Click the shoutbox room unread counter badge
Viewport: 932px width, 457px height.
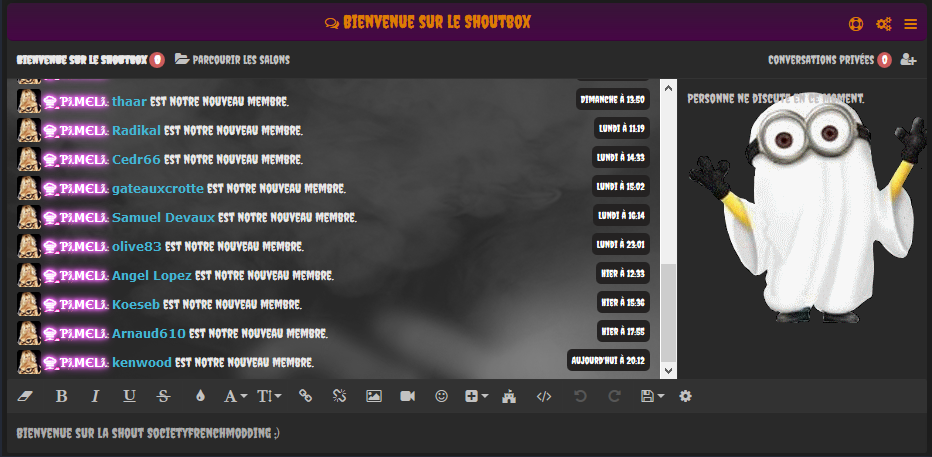[x=157, y=60]
